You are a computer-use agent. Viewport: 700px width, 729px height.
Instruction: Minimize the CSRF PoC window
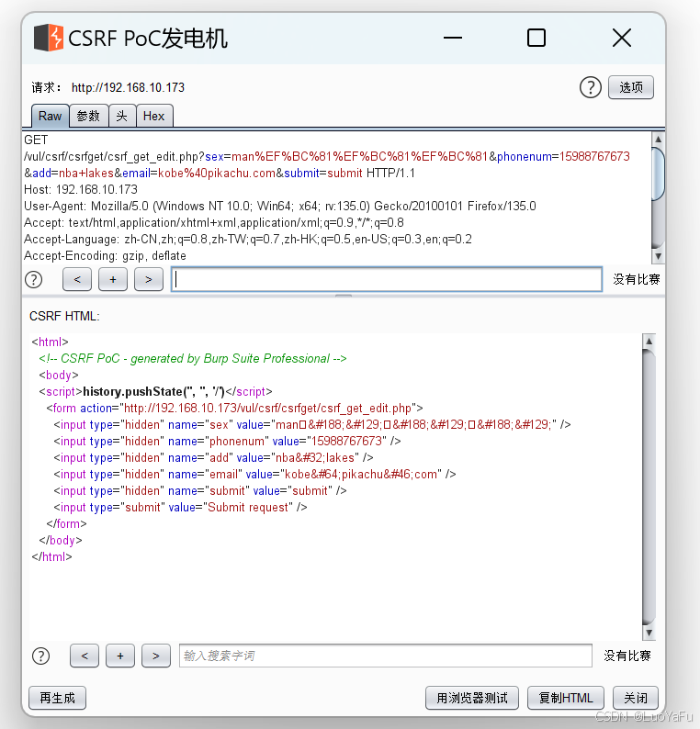click(453, 38)
